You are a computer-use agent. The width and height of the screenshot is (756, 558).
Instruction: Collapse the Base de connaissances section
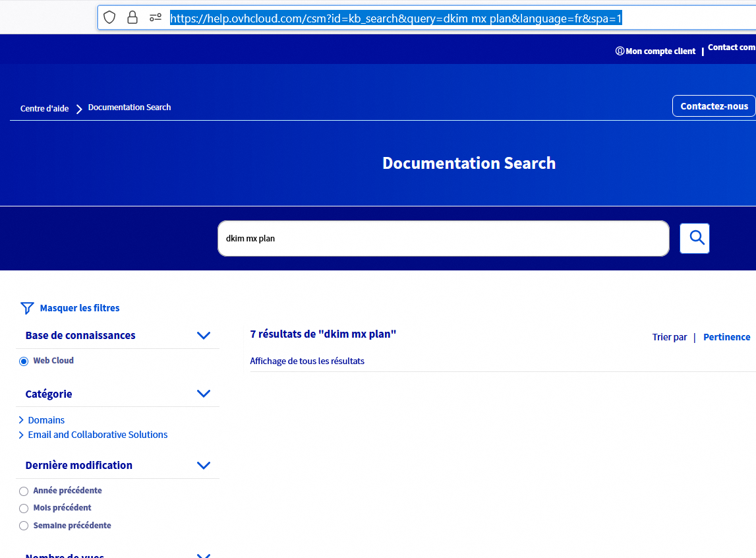pos(204,336)
